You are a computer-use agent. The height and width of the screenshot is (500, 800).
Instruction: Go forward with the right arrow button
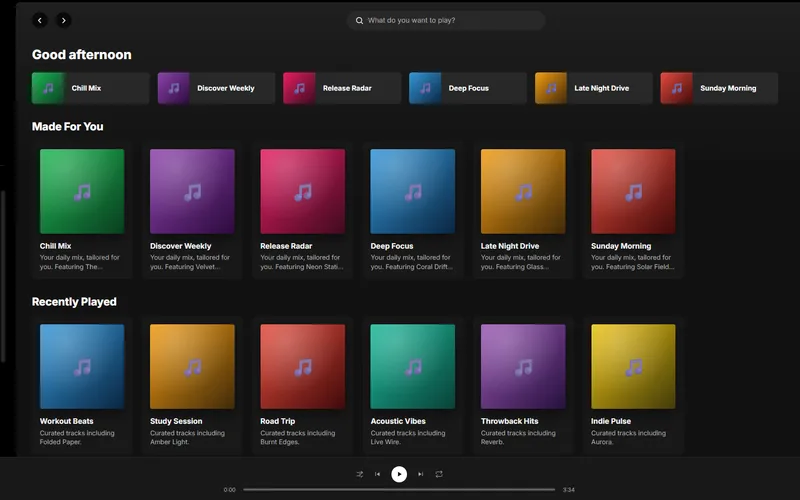(x=63, y=20)
